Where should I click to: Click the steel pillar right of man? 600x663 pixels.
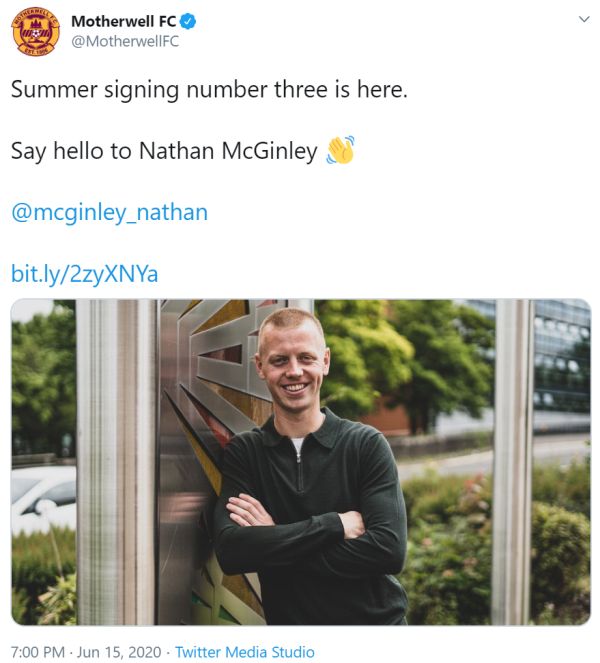[512, 462]
